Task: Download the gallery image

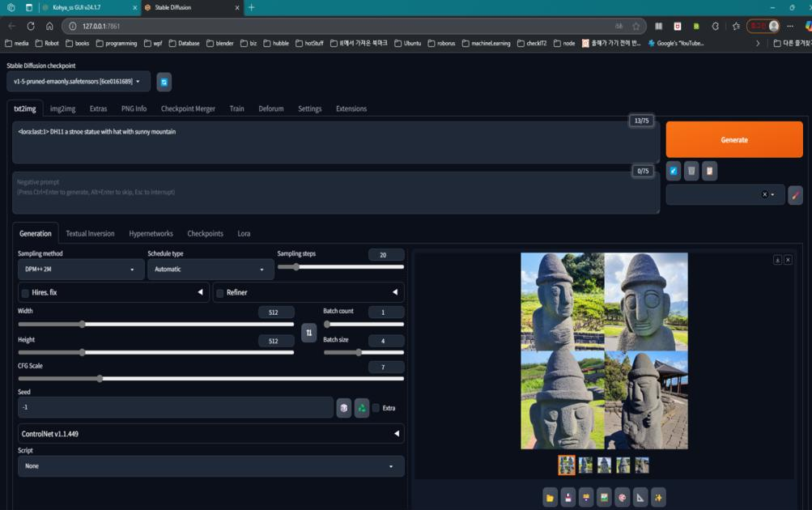Action: [777, 260]
